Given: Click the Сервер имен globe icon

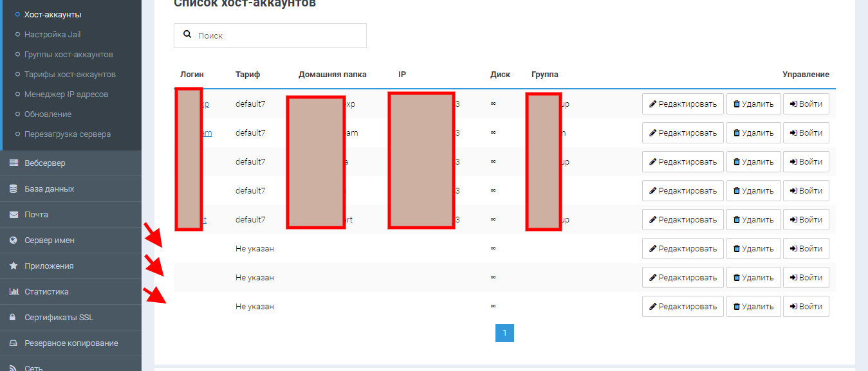Looking at the screenshot, I should pyautogui.click(x=14, y=240).
